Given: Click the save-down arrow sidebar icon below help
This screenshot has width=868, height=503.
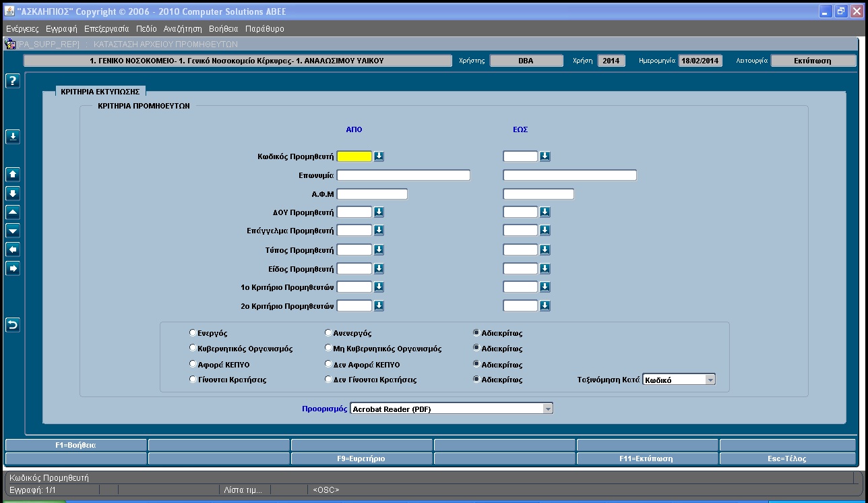Looking at the screenshot, I should pos(13,137).
